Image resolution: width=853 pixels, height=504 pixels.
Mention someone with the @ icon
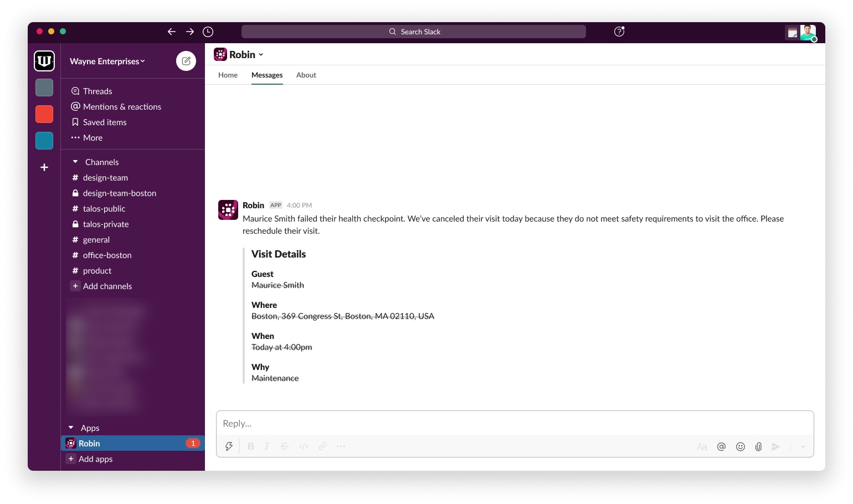pos(721,447)
